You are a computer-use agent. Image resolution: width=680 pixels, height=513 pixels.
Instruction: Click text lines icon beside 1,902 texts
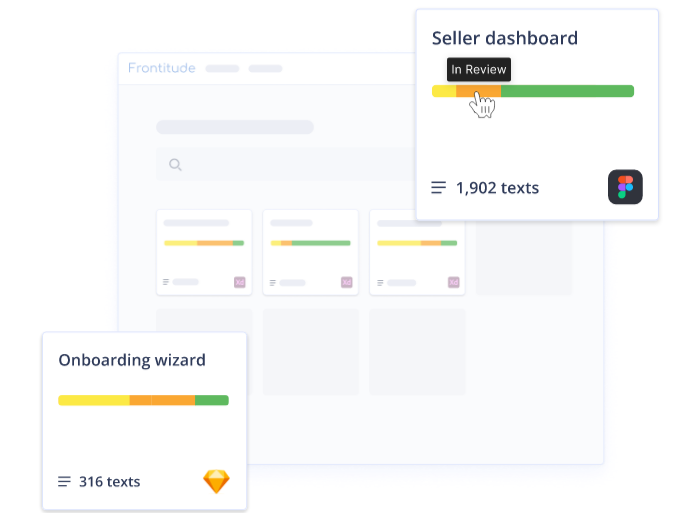point(438,187)
